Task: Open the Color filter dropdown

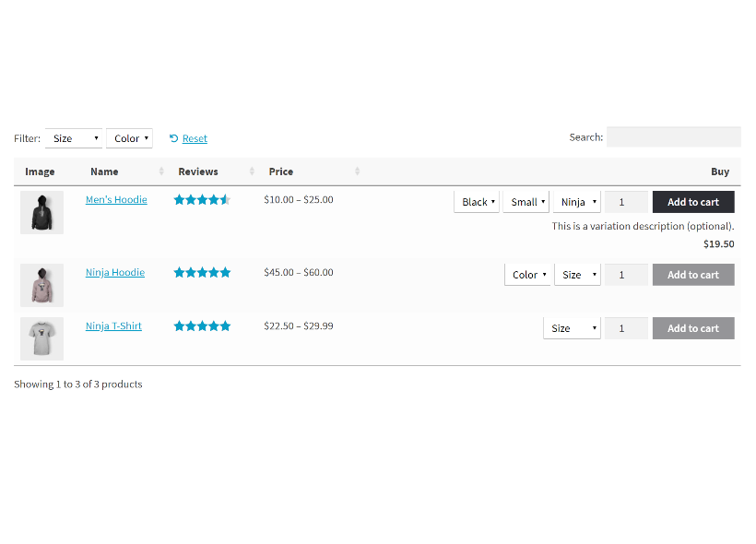Action: point(129,138)
